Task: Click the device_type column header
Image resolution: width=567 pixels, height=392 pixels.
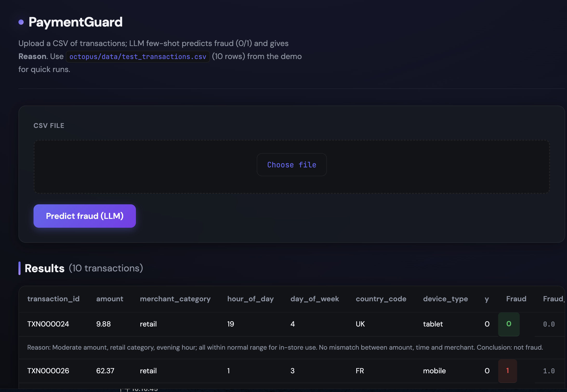Action: pos(445,299)
